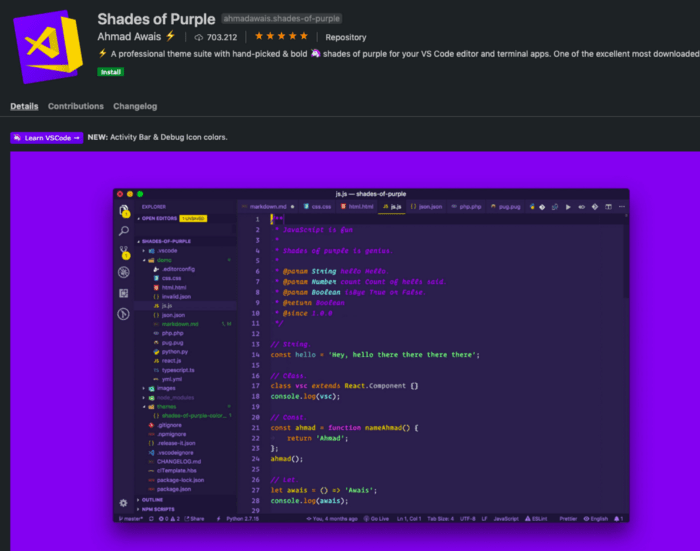Click the Extensions icon in preview activity bar
Screen dimensions: 700x551
tap(124, 293)
